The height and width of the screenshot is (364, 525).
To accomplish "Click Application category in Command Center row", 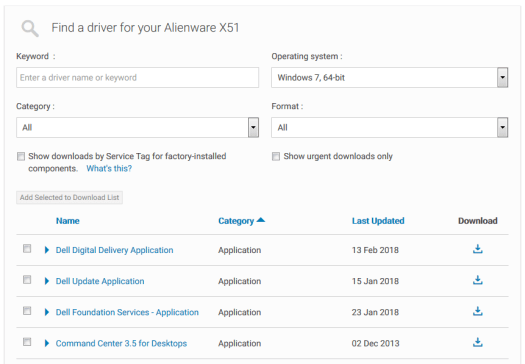I will pyautogui.click(x=239, y=344).
